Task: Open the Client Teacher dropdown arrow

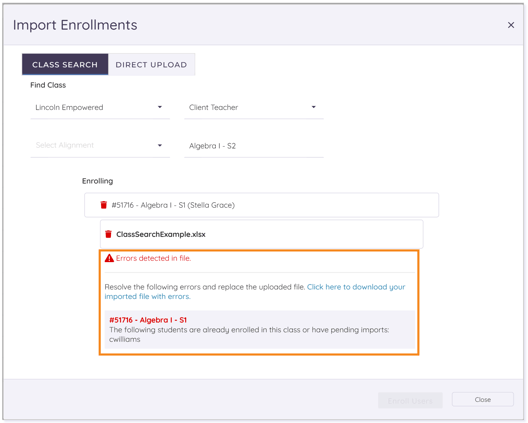Action: [314, 107]
